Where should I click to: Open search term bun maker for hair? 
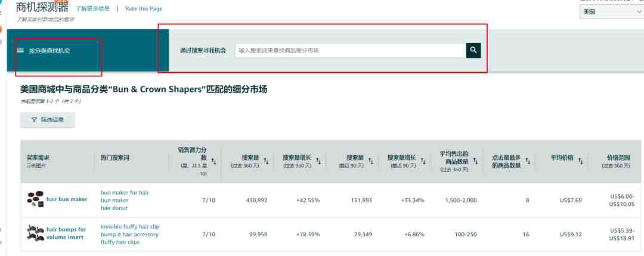point(125,192)
